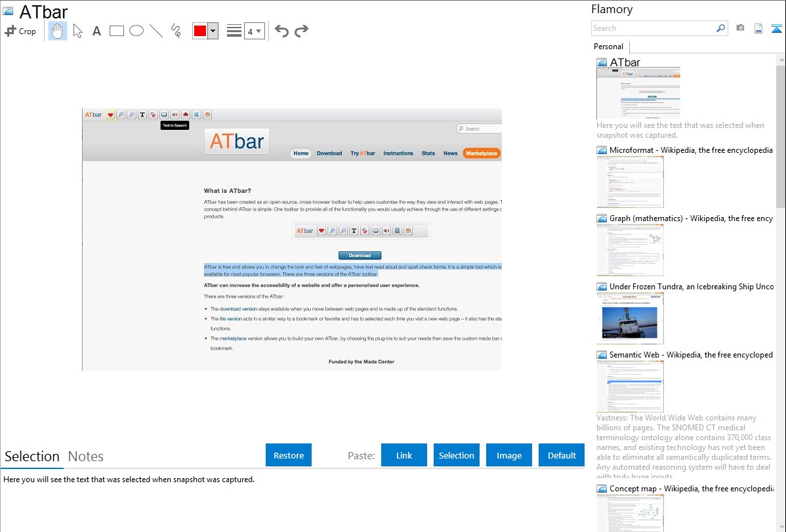Open the Notes tab
This screenshot has width=786, height=532.
(x=86, y=457)
